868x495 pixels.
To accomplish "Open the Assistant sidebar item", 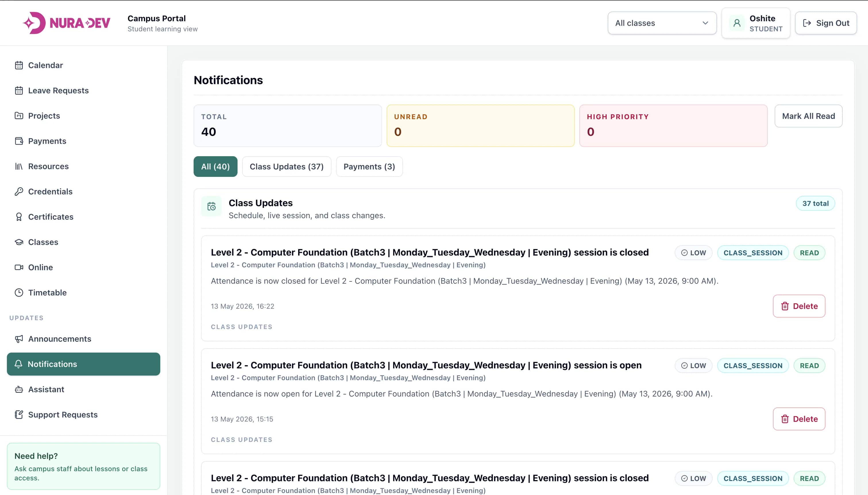I will pos(83,390).
